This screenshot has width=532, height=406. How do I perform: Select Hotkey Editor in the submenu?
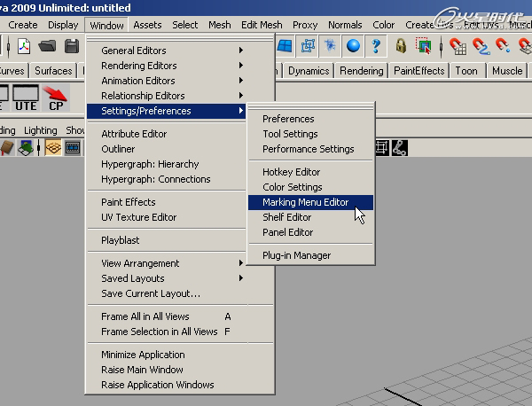291,172
